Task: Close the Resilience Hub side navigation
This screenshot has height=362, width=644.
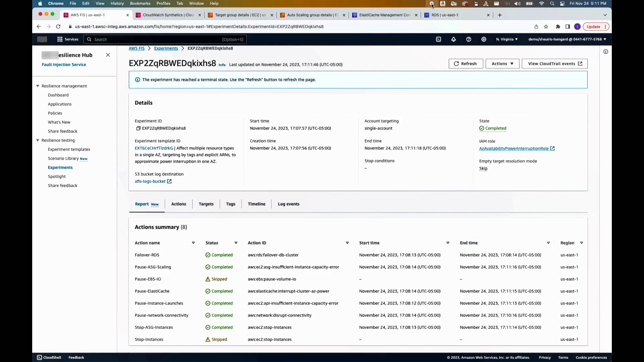Action: (108, 55)
